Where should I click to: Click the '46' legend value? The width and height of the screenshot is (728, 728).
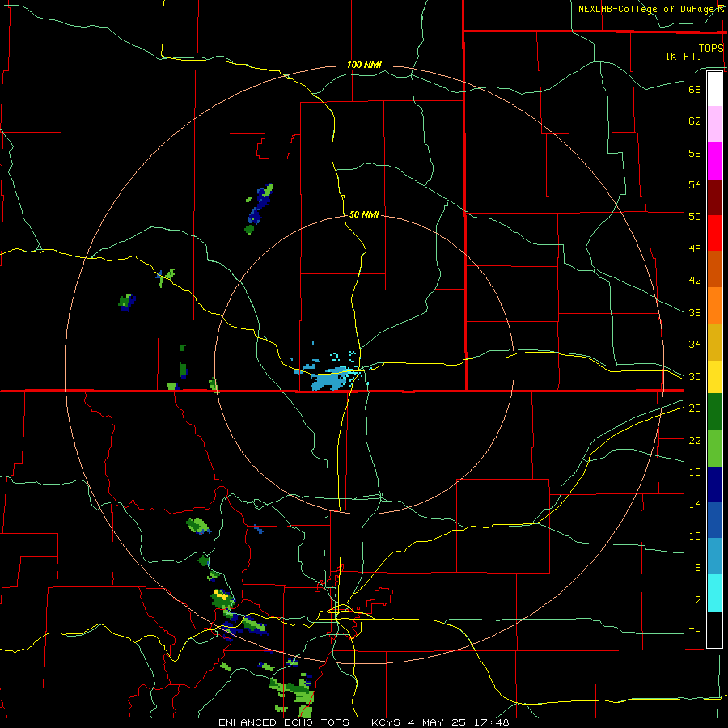(695, 249)
